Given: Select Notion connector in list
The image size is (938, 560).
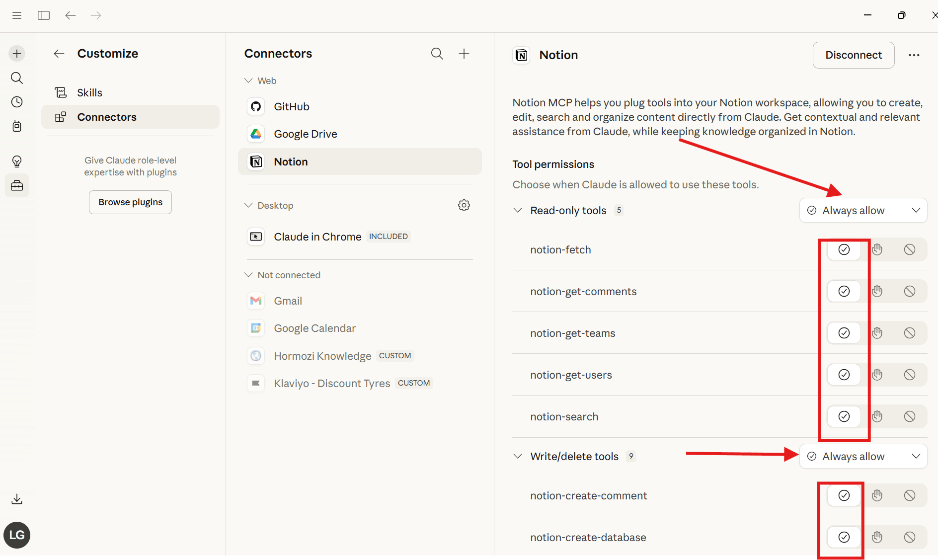Looking at the screenshot, I should (x=360, y=162).
